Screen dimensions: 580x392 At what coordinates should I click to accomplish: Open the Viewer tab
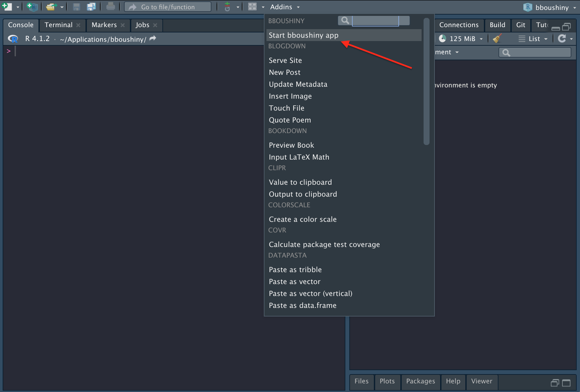(x=482, y=381)
